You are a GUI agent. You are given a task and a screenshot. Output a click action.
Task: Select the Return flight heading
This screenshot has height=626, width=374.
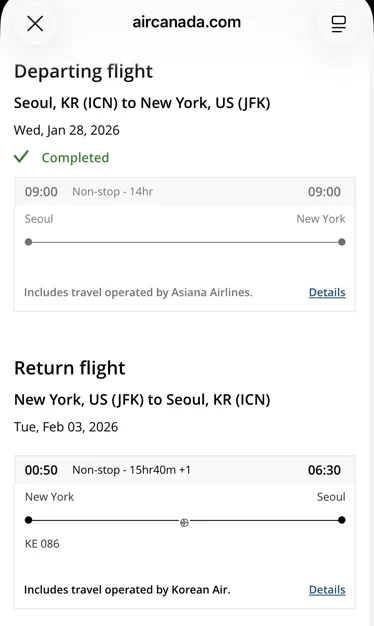[x=70, y=368]
